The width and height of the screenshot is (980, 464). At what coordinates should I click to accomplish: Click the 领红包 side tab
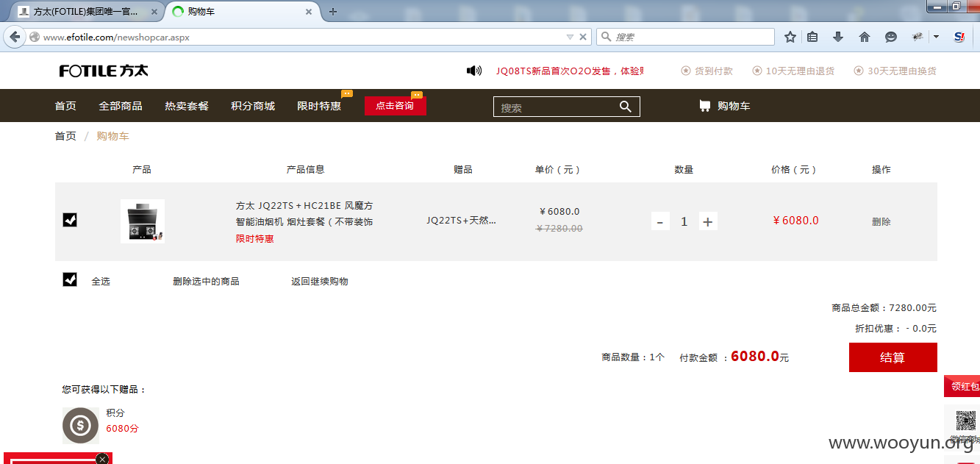[x=962, y=386]
